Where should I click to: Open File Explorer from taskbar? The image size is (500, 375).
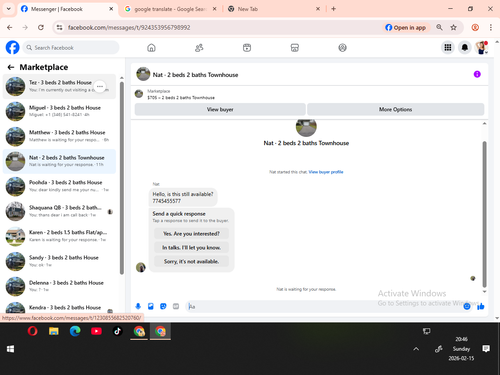point(54,331)
